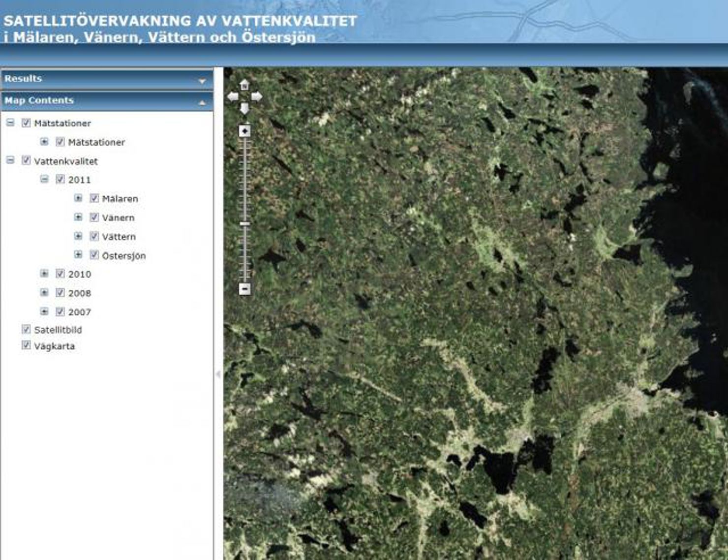Uncheck the Satellitbild layer
728x560 pixels.
pyautogui.click(x=26, y=329)
